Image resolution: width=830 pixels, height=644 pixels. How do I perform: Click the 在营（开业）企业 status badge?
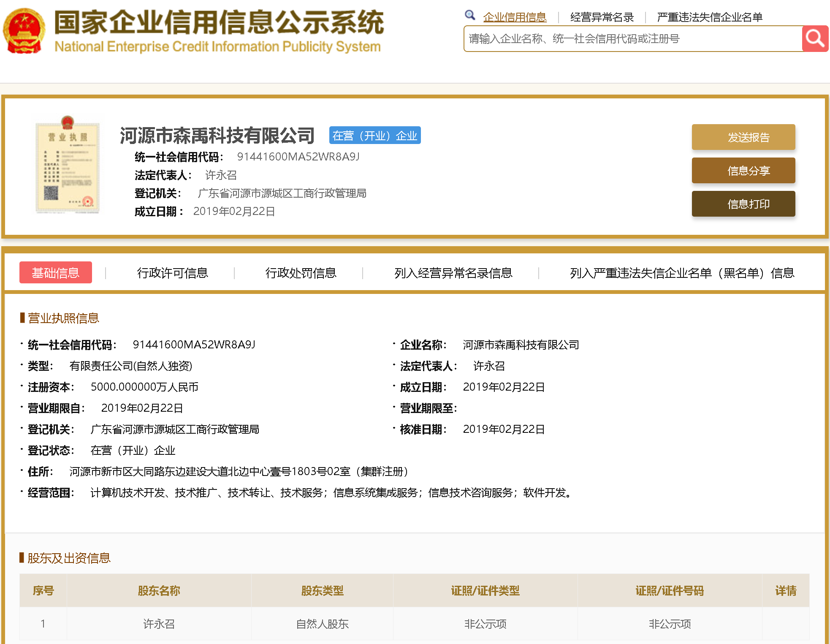point(374,136)
